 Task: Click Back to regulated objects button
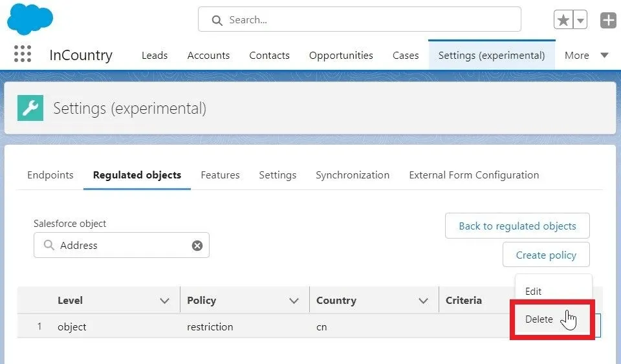[x=517, y=226]
